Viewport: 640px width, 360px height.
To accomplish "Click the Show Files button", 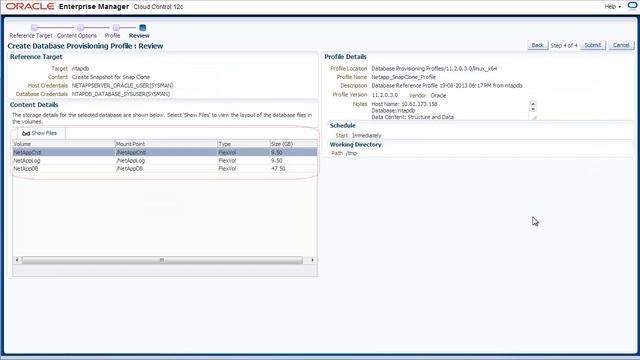I will (x=40, y=133).
